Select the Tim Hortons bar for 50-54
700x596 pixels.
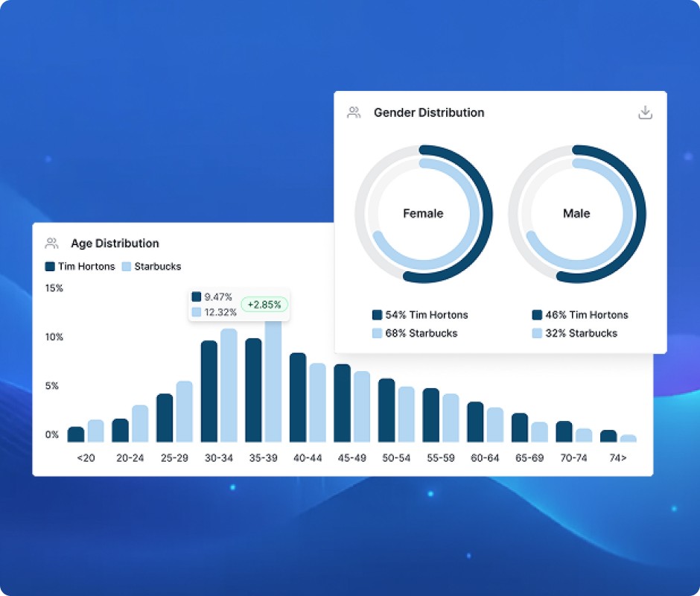click(386, 410)
